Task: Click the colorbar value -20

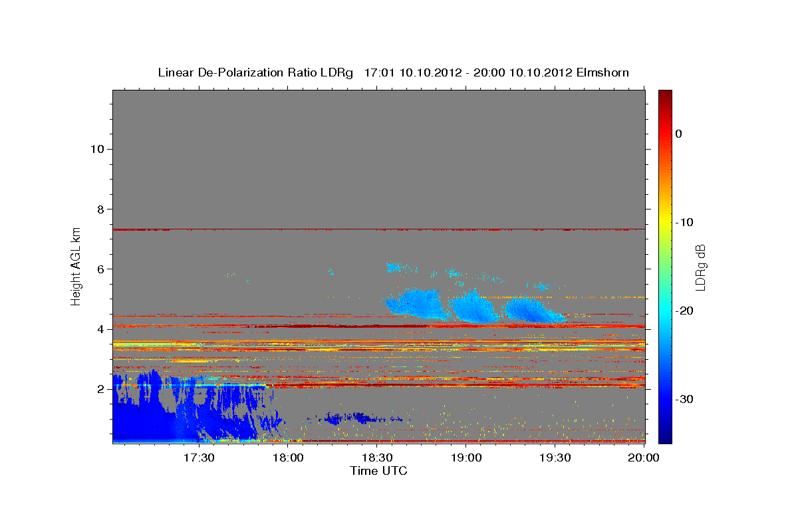Action: (x=685, y=311)
